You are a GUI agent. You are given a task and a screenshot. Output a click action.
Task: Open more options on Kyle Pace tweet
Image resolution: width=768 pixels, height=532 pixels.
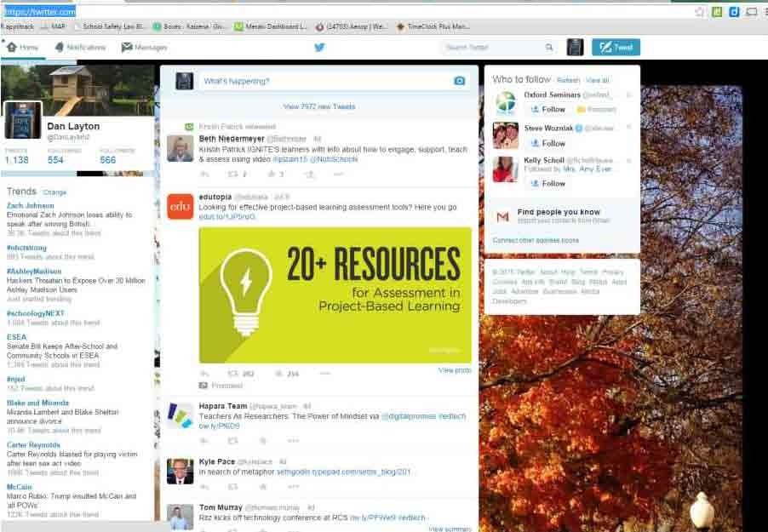(x=294, y=486)
